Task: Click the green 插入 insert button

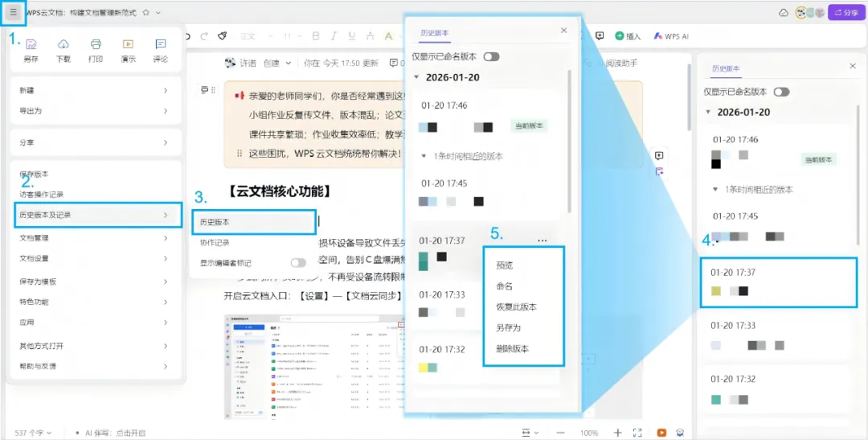Action: (x=628, y=36)
